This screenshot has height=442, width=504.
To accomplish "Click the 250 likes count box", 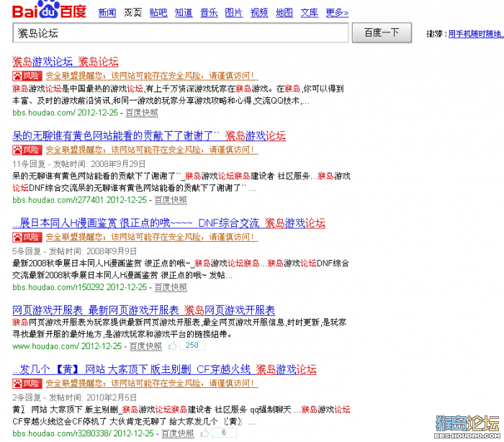I will click(192, 346).
